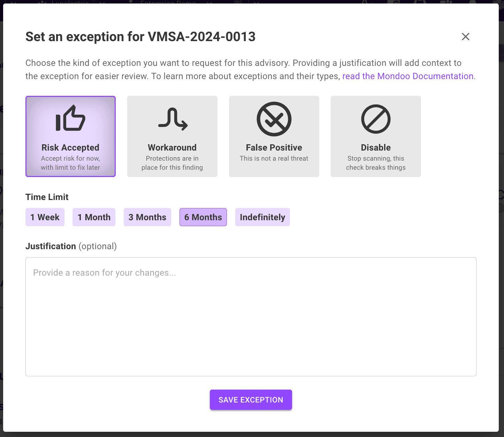Click the False Positive crossed-circle icon
The height and width of the screenshot is (437, 504).
[x=274, y=119]
